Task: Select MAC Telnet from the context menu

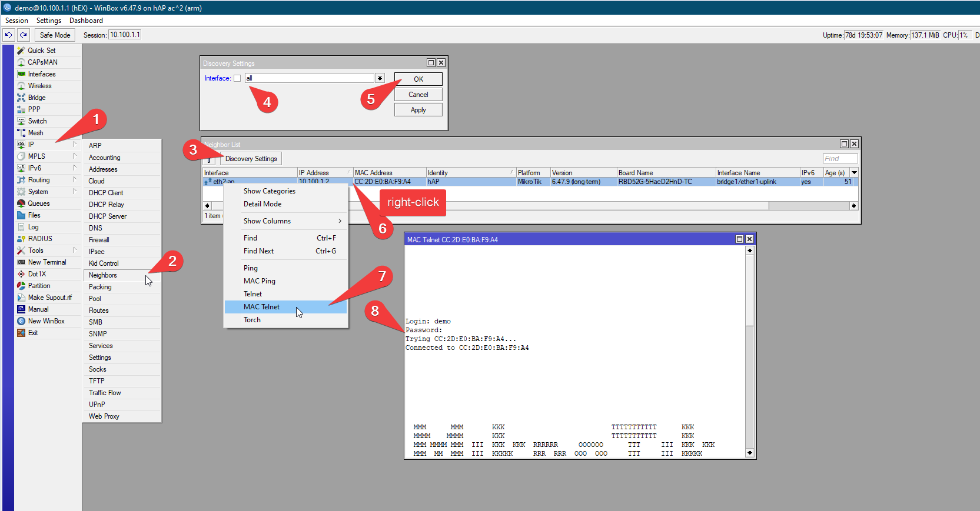Action: click(x=286, y=307)
